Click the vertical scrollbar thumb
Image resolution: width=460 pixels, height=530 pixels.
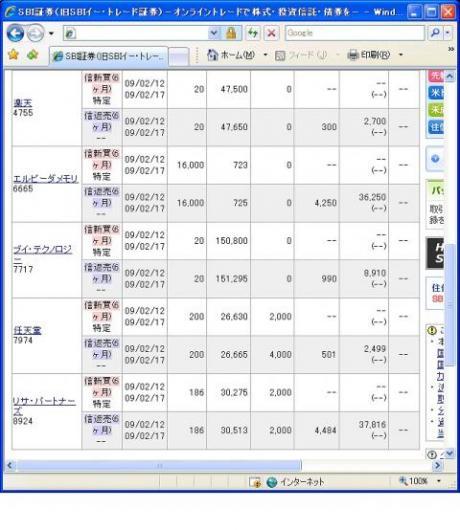tap(450, 305)
